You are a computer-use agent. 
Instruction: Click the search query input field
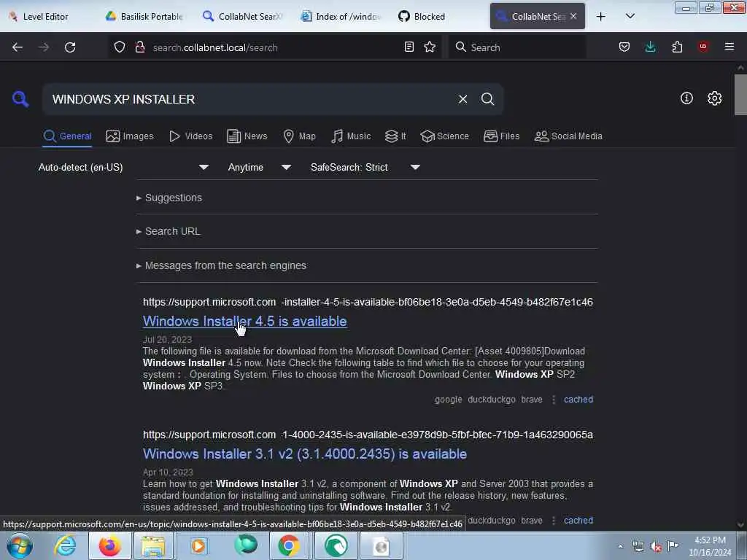coord(248,99)
